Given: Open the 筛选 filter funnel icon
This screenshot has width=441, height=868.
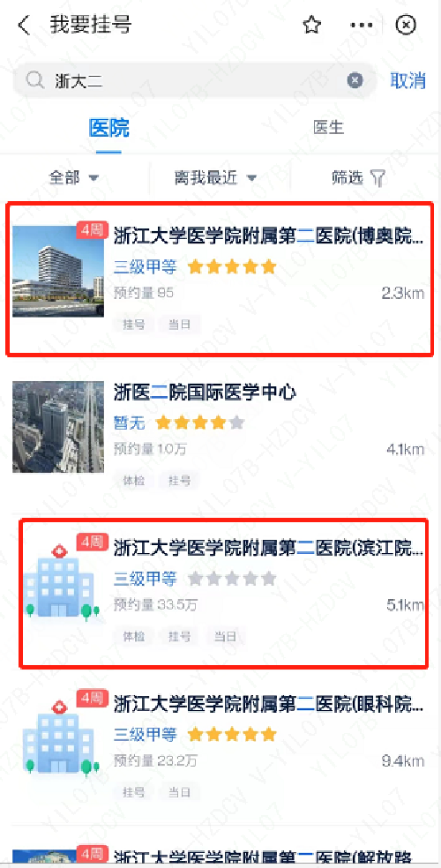Looking at the screenshot, I should (377, 177).
